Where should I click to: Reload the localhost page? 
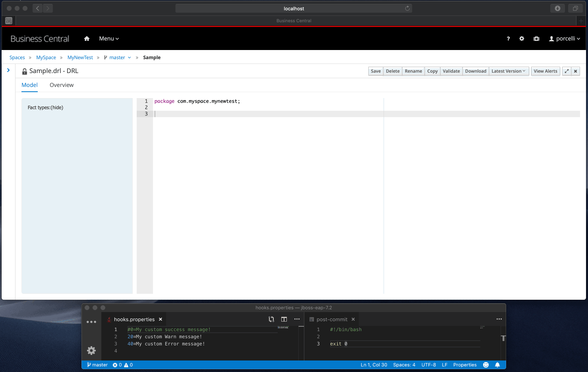click(x=407, y=8)
